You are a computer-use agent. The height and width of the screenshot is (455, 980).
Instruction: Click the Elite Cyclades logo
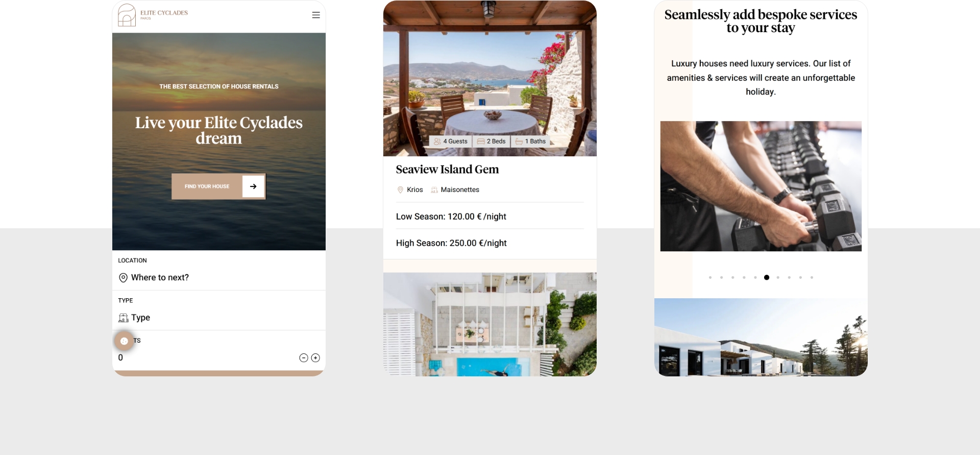tap(153, 15)
